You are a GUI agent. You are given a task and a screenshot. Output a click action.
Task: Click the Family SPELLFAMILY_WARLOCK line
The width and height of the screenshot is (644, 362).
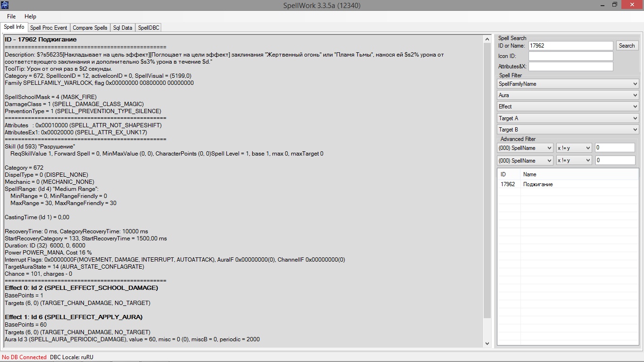[99, 83]
